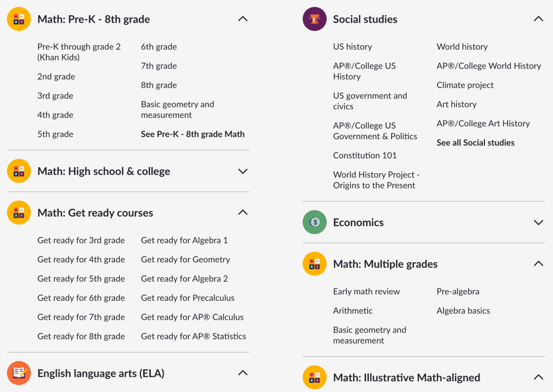Open the 5th grade math course
This screenshot has width=553, height=392.
55,133
